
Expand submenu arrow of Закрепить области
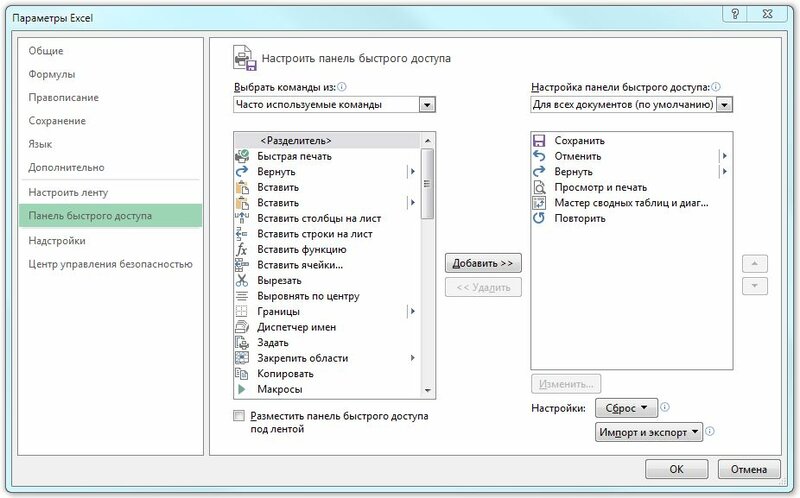point(412,358)
